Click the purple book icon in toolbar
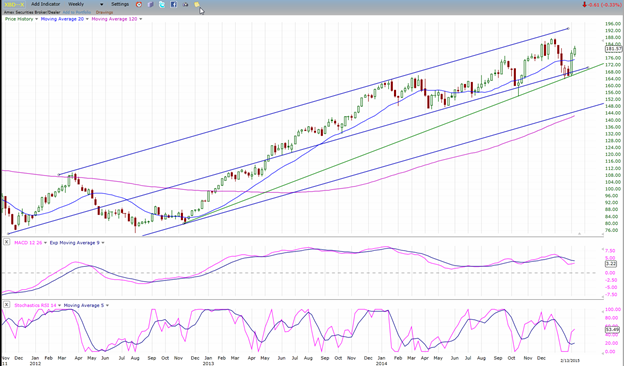Image resolution: width=624 pixels, height=366 pixels. tap(150, 4)
